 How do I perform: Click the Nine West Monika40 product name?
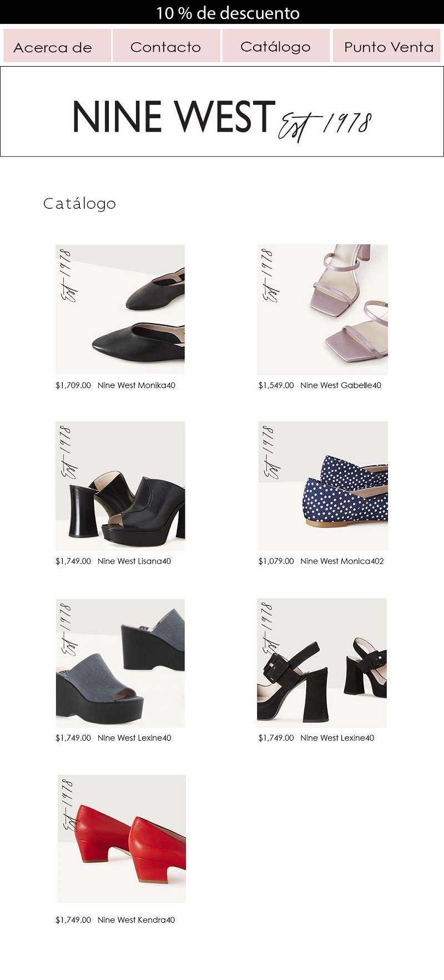pyautogui.click(x=137, y=385)
